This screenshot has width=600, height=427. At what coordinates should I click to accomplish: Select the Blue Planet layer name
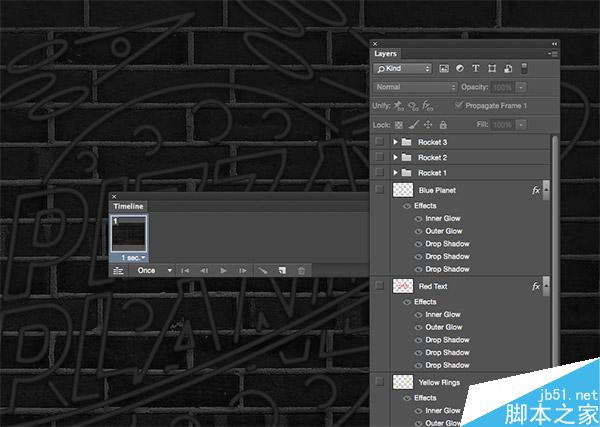[x=437, y=190]
